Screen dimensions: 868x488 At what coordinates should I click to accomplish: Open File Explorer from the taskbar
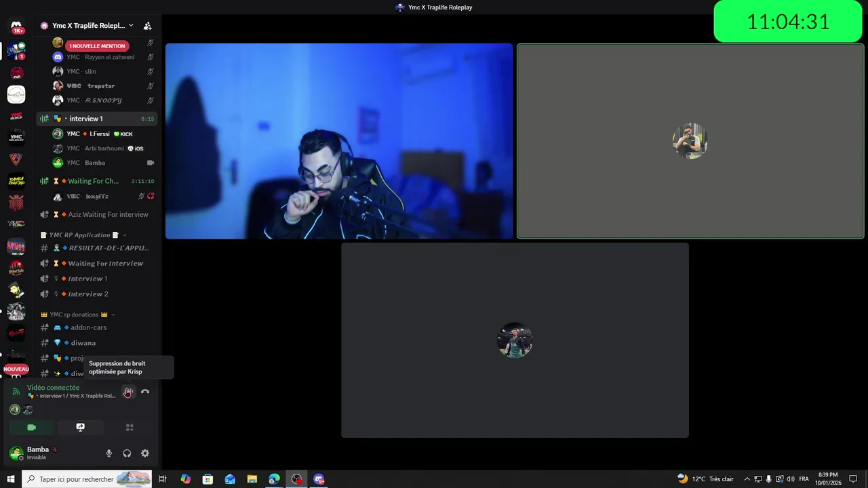252,479
